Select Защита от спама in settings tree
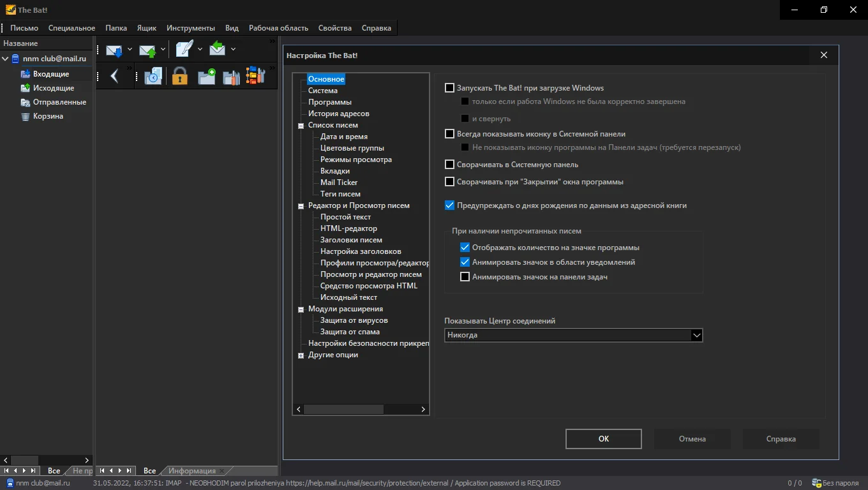This screenshot has height=490, width=868. 350,332
